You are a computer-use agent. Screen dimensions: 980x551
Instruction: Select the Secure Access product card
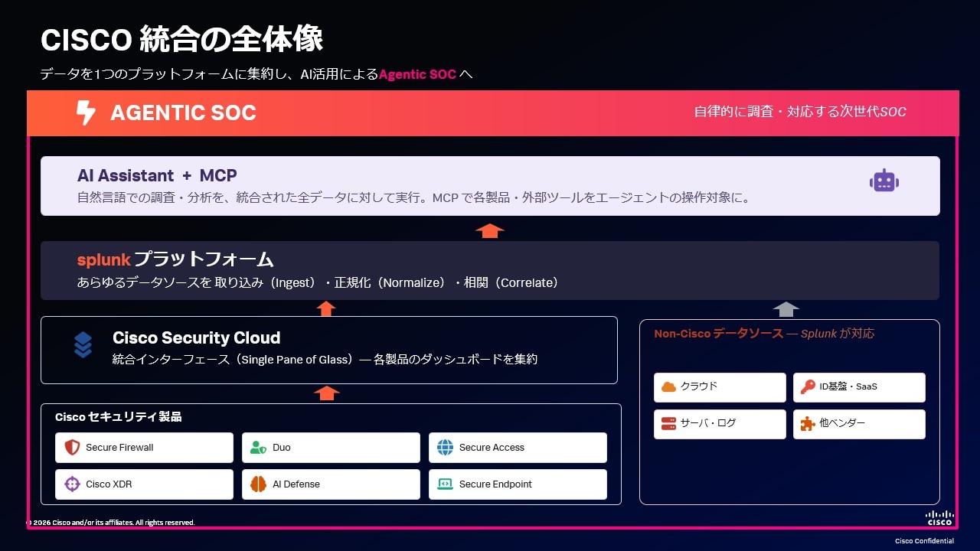point(518,448)
